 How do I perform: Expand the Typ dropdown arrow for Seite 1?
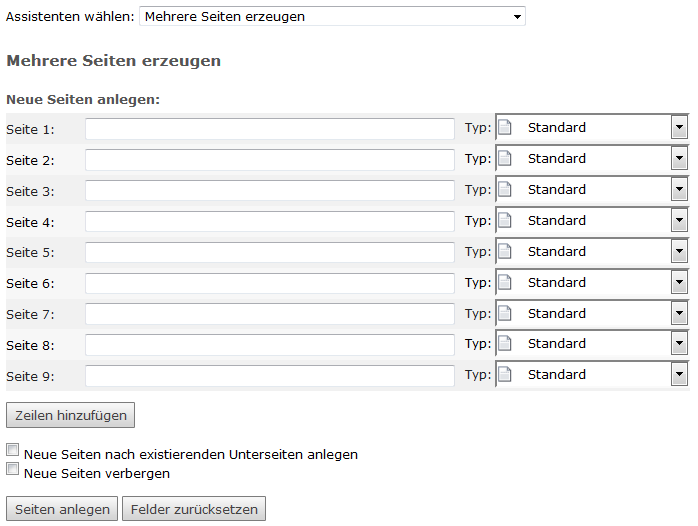pos(679,128)
